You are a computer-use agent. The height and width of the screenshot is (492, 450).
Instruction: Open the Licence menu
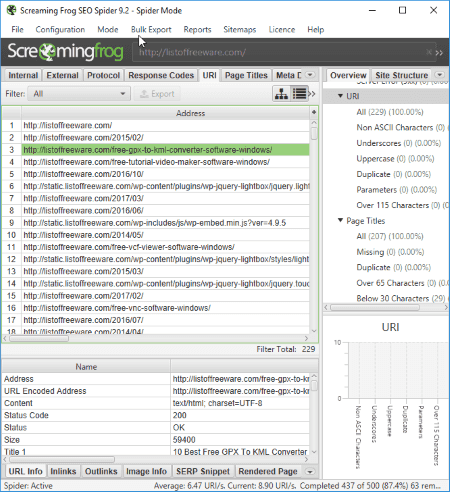(282, 30)
